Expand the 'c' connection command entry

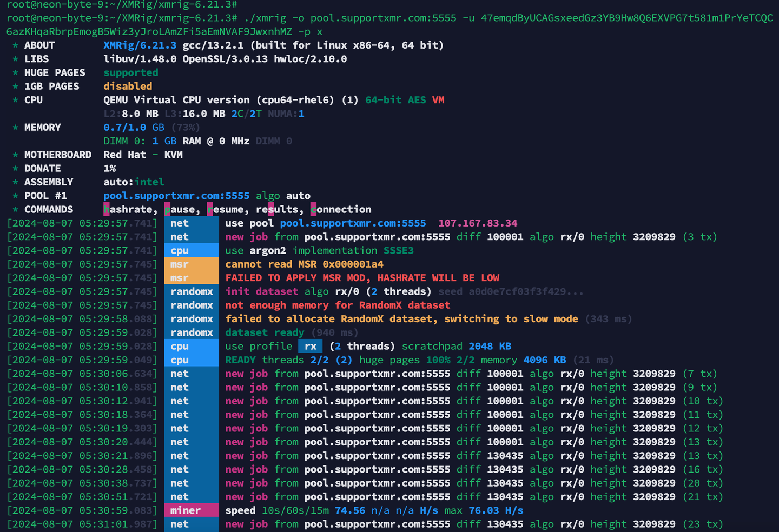313,209
